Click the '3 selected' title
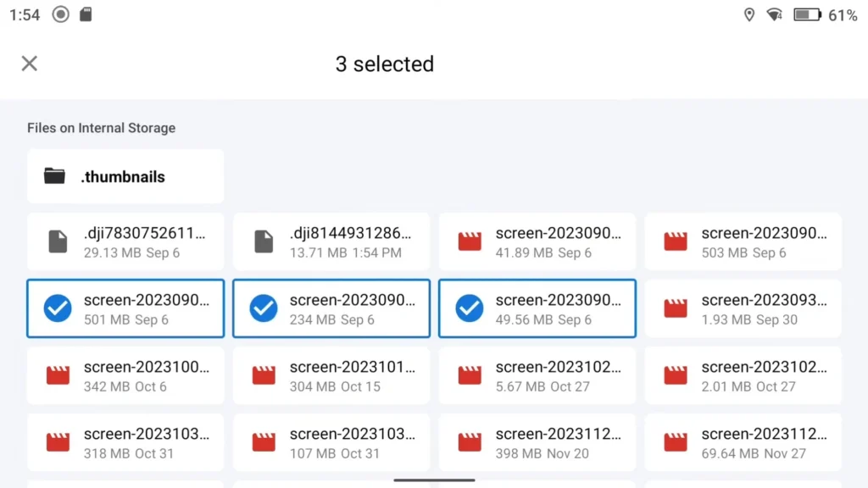Screen dimensions: 868x488 (385, 64)
